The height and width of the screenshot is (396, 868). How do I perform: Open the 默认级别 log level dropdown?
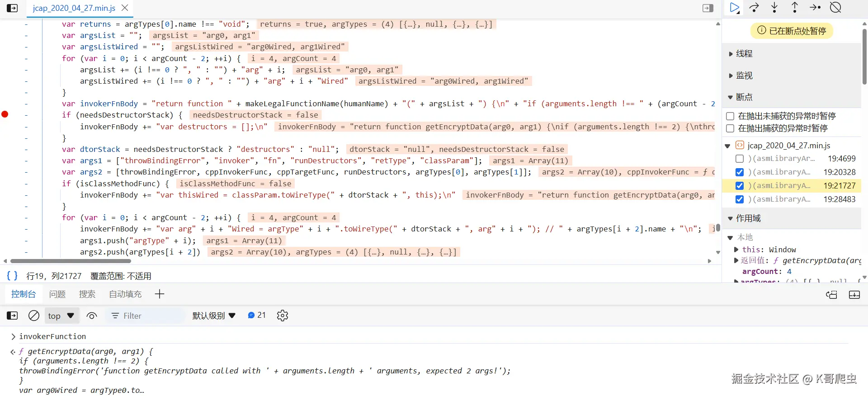point(214,316)
